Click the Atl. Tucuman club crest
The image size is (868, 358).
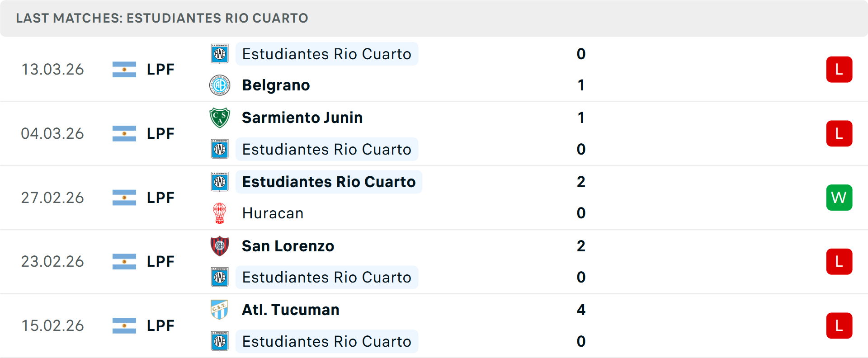coord(220,310)
